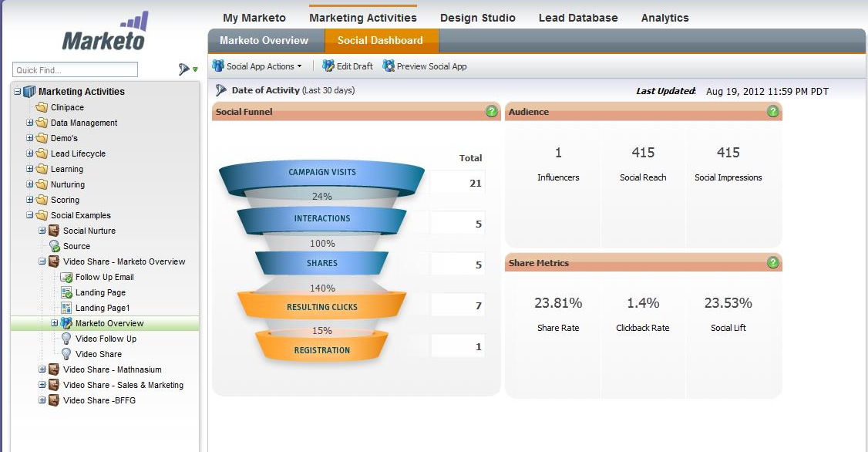Open the Audience help icon
This screenshot has height=452, width=868.
(772, 111)
